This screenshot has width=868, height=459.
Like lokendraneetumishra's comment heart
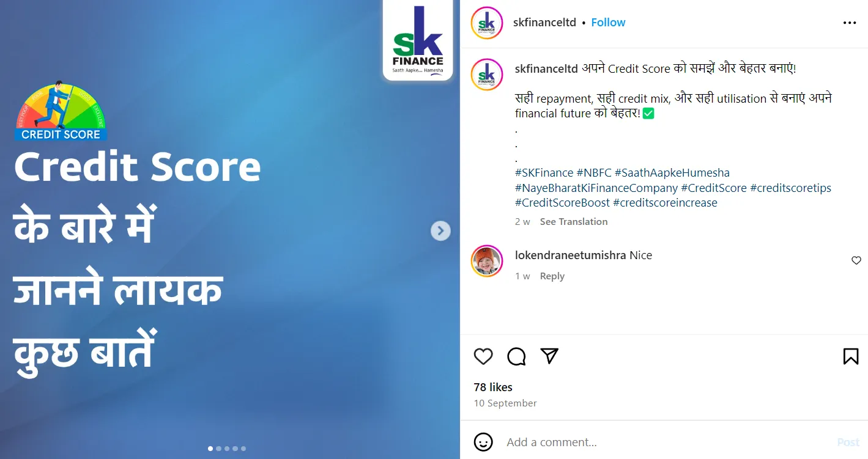tap(856, 260)
